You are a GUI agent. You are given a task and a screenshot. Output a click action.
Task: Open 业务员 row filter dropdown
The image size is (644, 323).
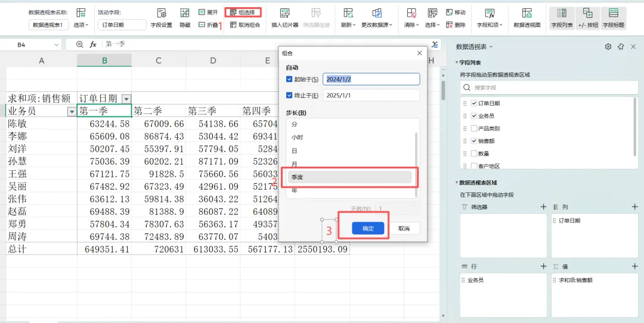click(x=72, y=111)
